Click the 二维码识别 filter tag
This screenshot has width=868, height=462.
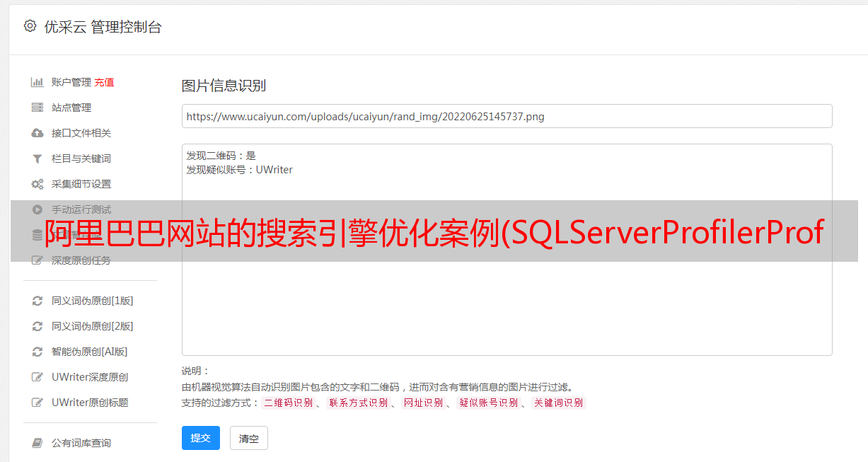(288, 403)
